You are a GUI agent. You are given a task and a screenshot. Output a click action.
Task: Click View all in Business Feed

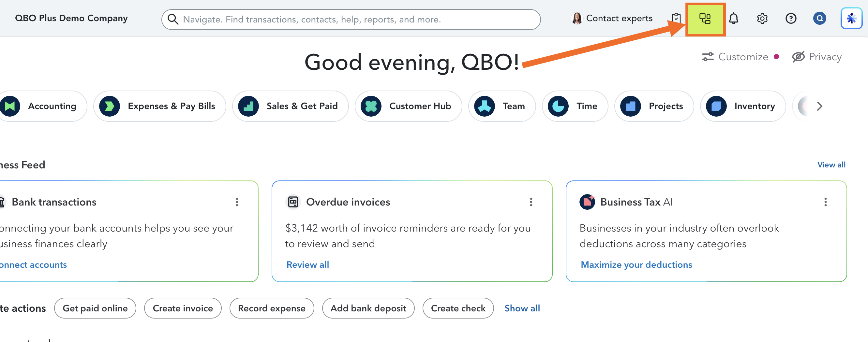pyautogui.click(x=831, y=165)
